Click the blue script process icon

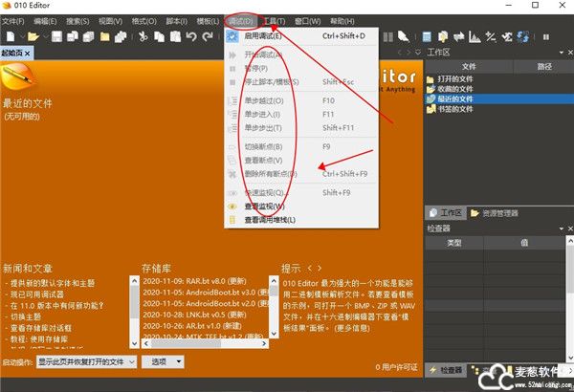point(523,37)
